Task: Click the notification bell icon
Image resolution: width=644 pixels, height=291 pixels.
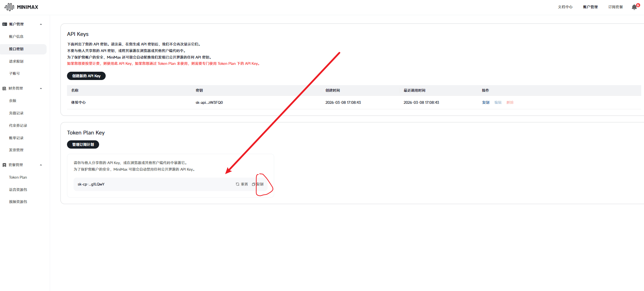Action: tap(634, 7)
